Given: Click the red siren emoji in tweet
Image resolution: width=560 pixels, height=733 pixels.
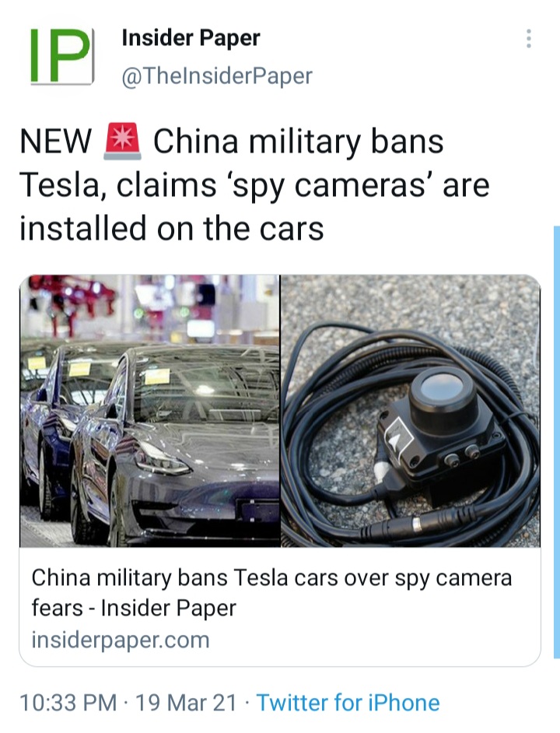Looking at the screenshot, I should (122, 141).
